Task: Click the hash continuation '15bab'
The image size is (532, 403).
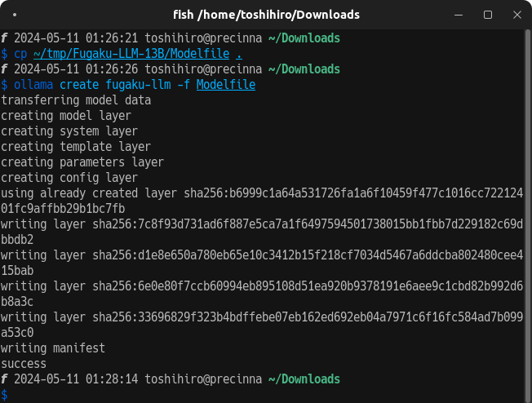Action: point(17,271)
